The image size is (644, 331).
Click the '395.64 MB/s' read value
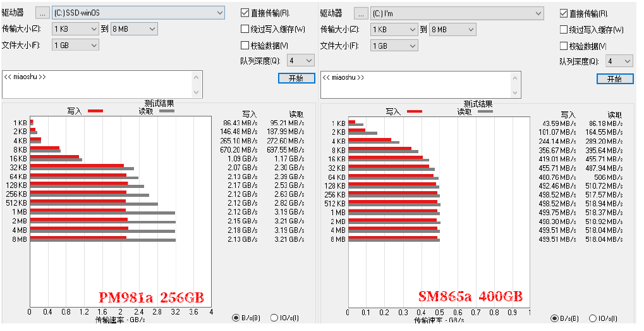coord(604,150)
